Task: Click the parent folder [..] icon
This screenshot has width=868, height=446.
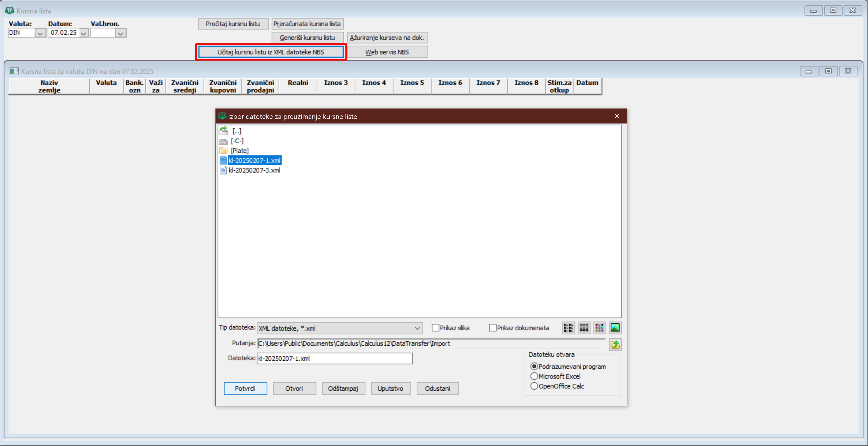Action: 223,131
